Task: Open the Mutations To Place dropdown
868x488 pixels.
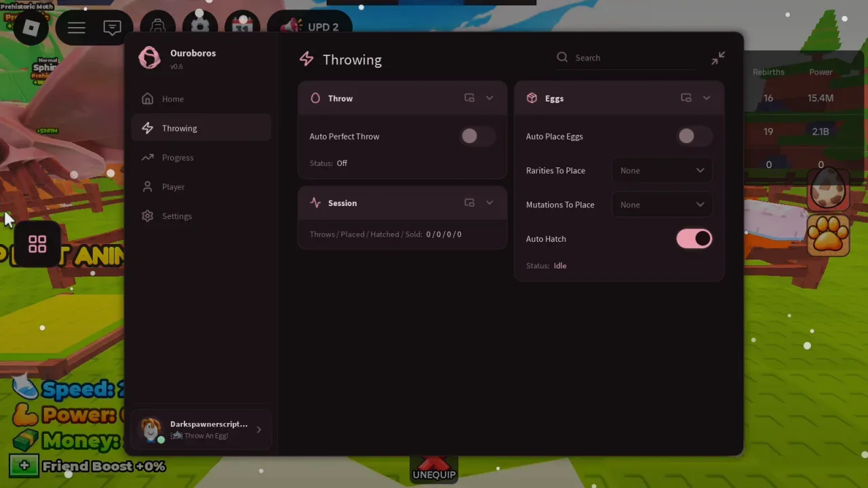Action: (662, 205)
